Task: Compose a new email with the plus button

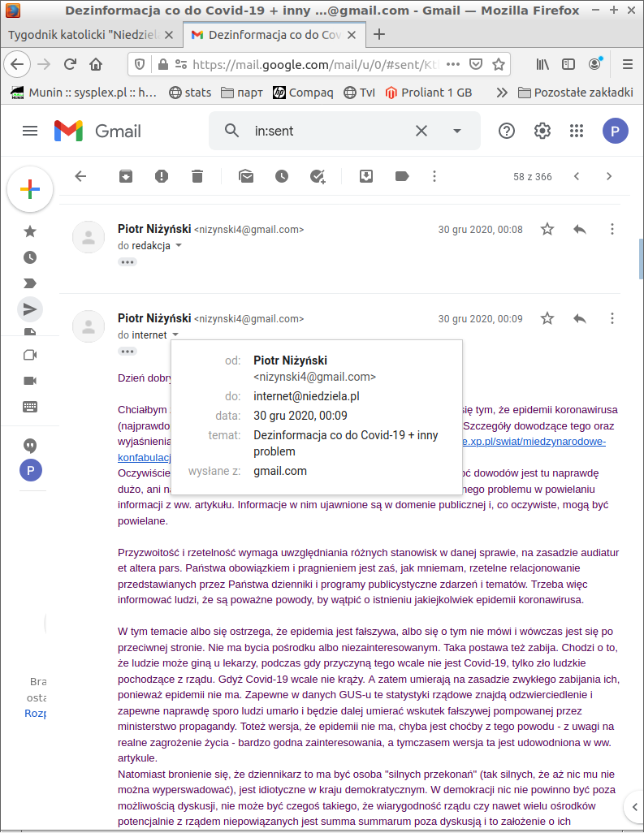Action: [30, 189]
